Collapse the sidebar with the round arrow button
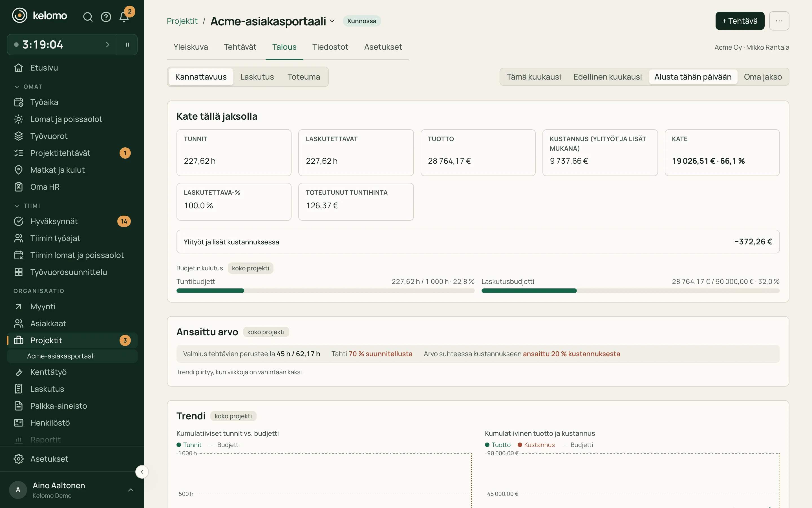 (142, 472)
